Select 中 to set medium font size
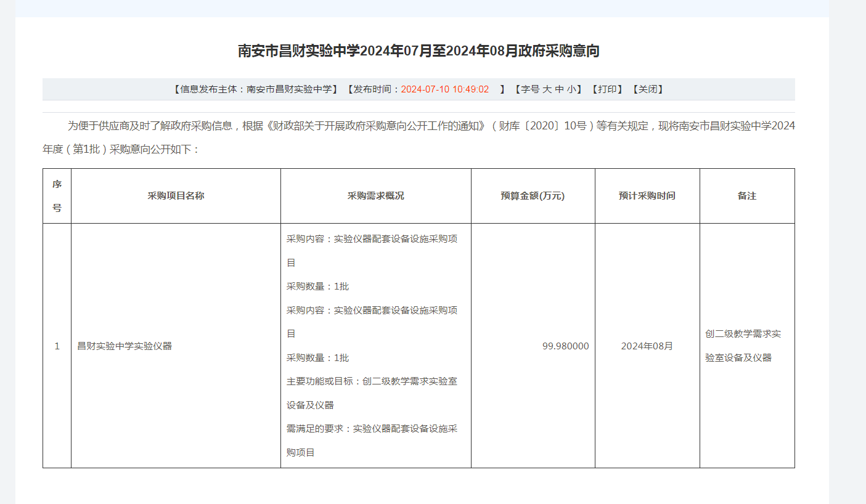The width and height of the screenshot is (866, 504). coord(558,89)
